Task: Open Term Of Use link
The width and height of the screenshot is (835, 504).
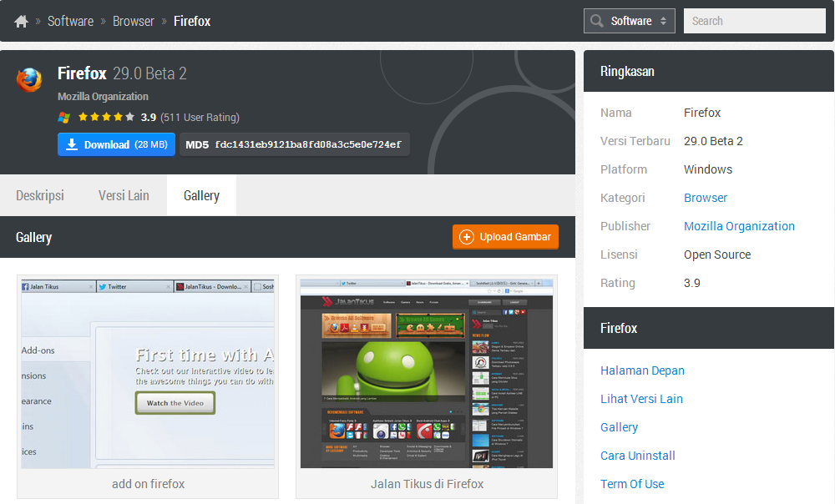Action: coord(632,484)
